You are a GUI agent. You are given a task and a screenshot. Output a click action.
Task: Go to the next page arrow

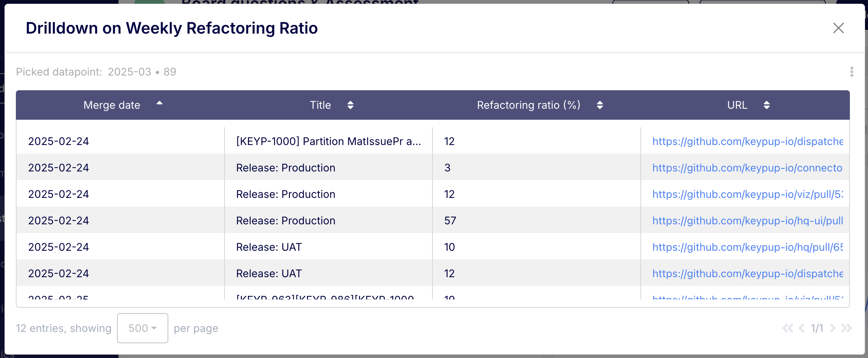(833, 328)
